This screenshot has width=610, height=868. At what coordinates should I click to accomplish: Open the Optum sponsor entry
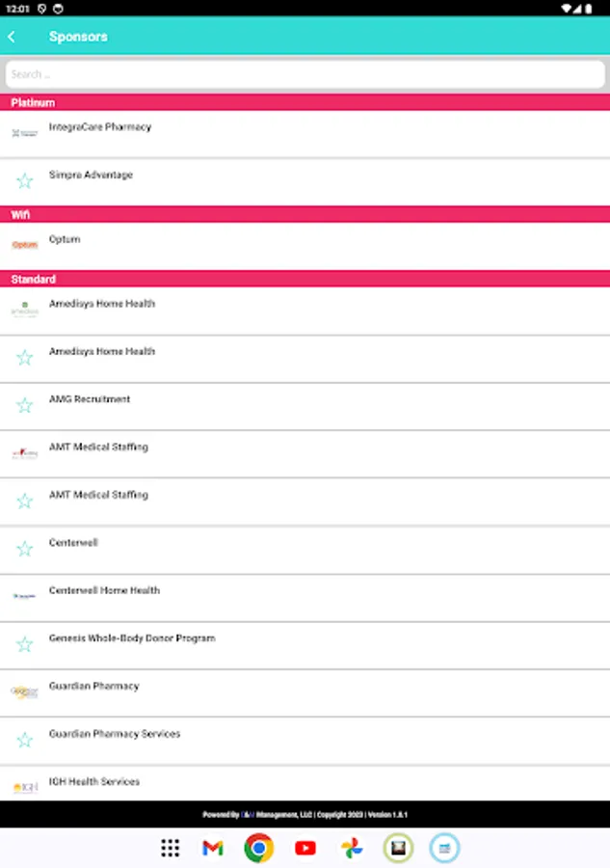pos(65,239)
